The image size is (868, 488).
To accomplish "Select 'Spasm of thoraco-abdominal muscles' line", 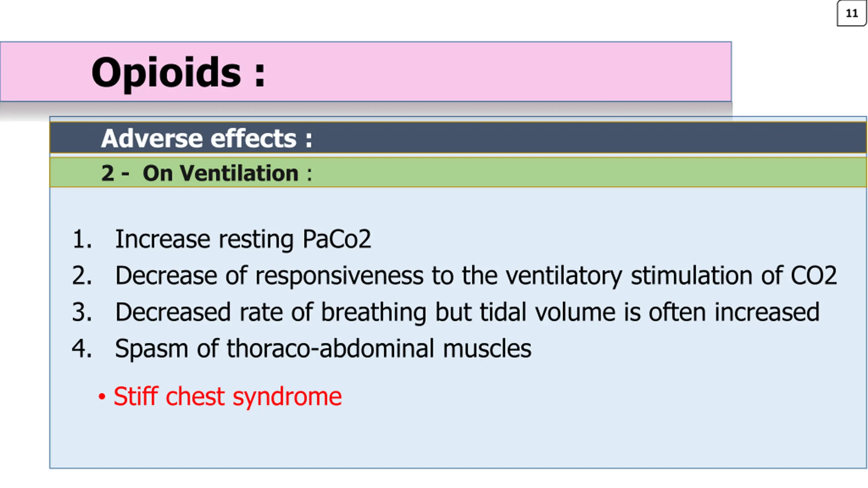I will (x=323, y=349).
